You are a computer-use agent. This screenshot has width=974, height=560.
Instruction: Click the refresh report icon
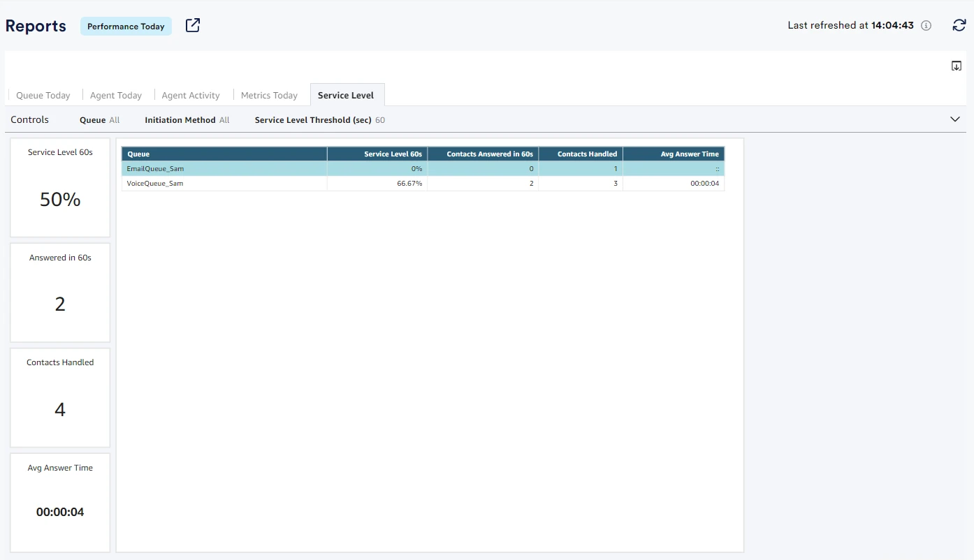[959, 26]
